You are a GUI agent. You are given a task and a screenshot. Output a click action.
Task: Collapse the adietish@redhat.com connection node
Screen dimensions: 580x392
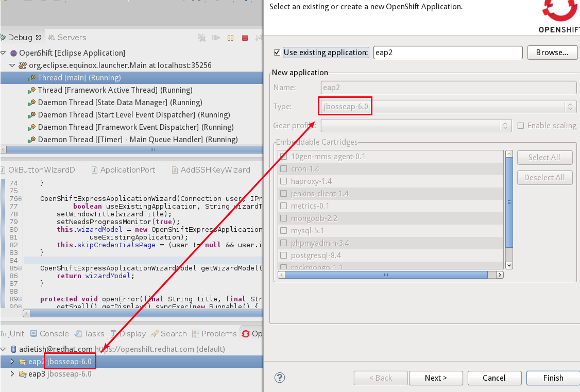3,349
